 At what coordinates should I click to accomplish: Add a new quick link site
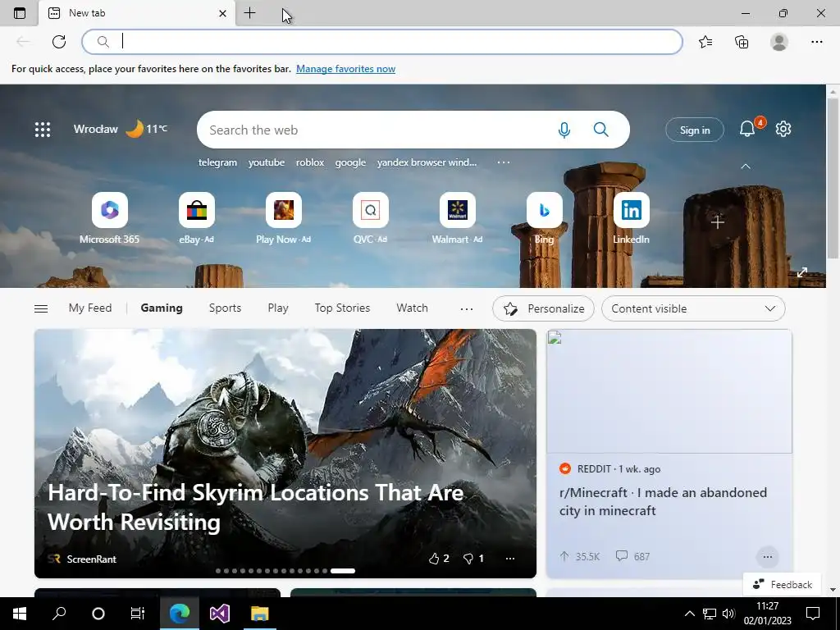(718, 221)
